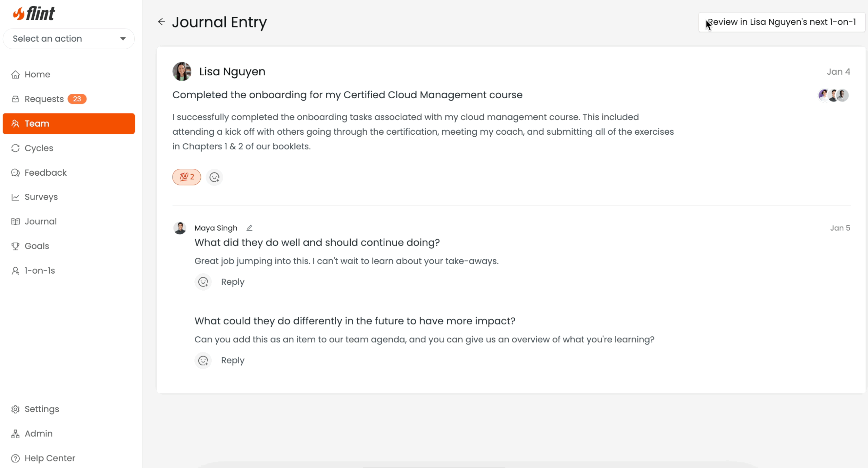The height and width of the screenshot is (468, 868).
Task: Open the 'Select an action' dropdown
Action: [x=69, y=39]
